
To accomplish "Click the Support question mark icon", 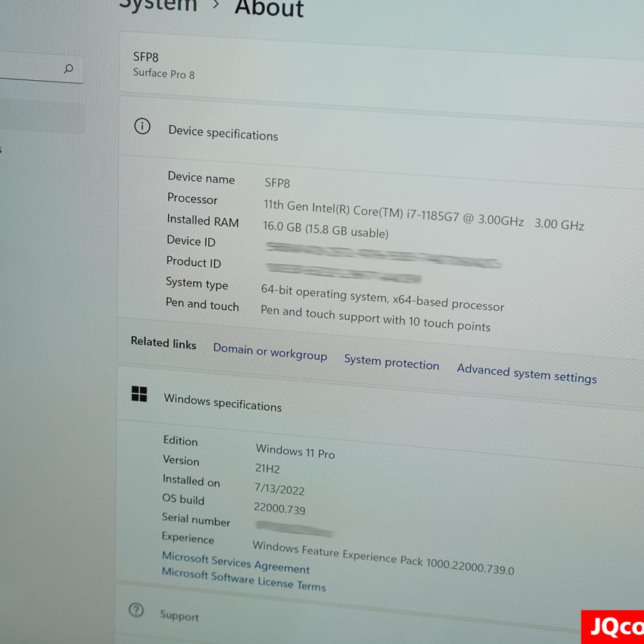I will 136,610.
